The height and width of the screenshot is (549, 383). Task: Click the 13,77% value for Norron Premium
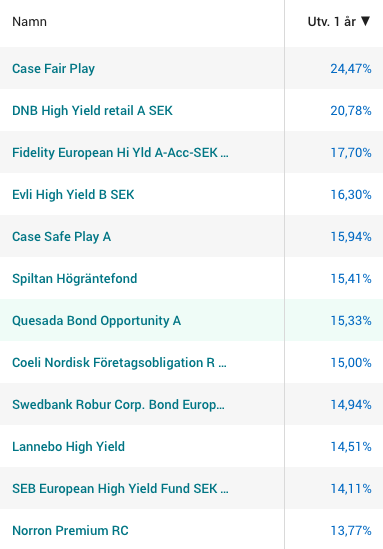[351, 531]
